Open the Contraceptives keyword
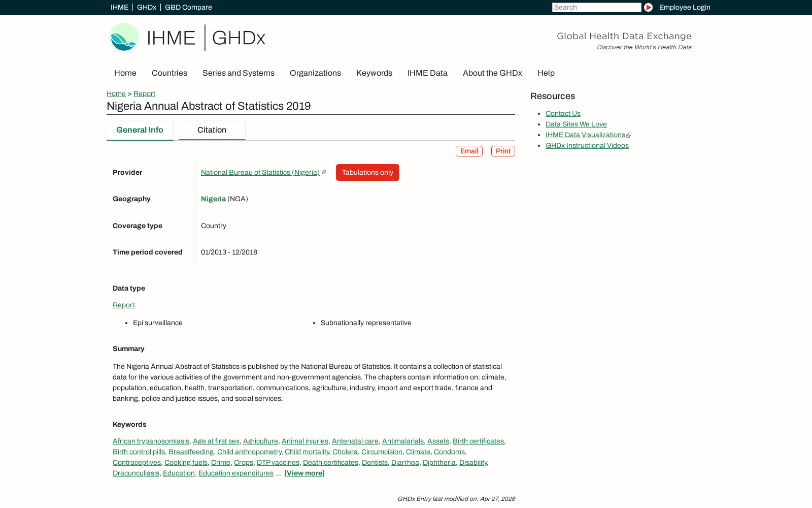Viewport: 812px width, 508px height. (x=137, y=462)
